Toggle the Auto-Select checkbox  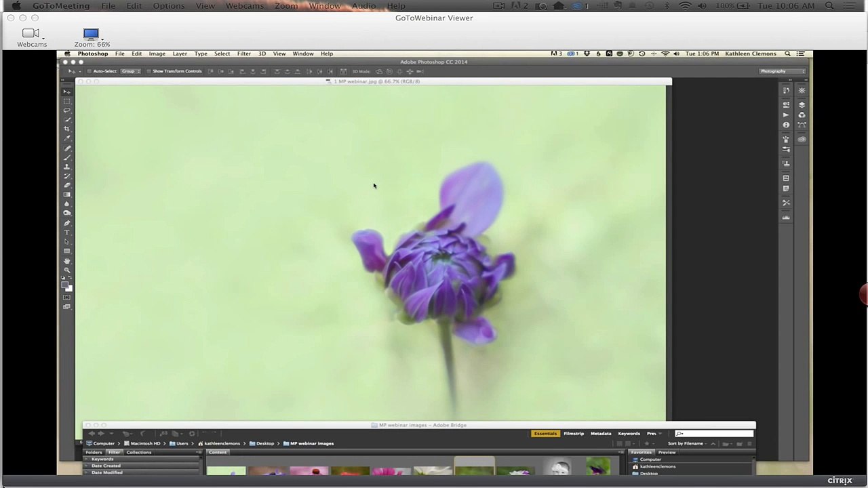[x=89, y=71]
